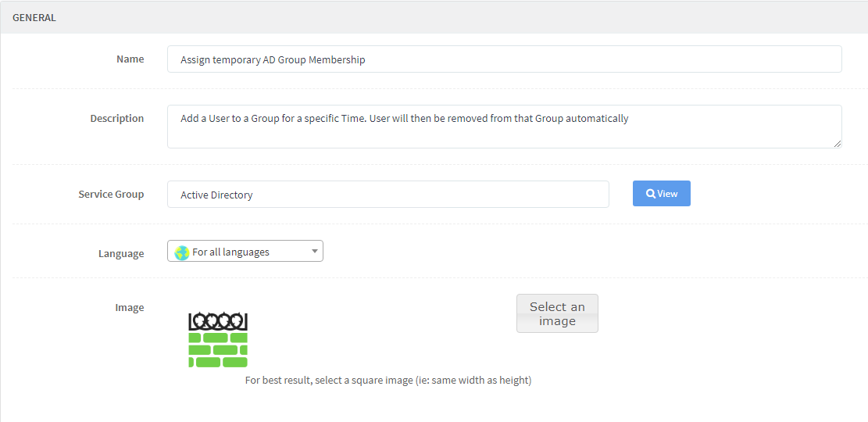Open the Language dropdown arrow
The width and height of the screenshot is (868, 422).
[314, 252]
